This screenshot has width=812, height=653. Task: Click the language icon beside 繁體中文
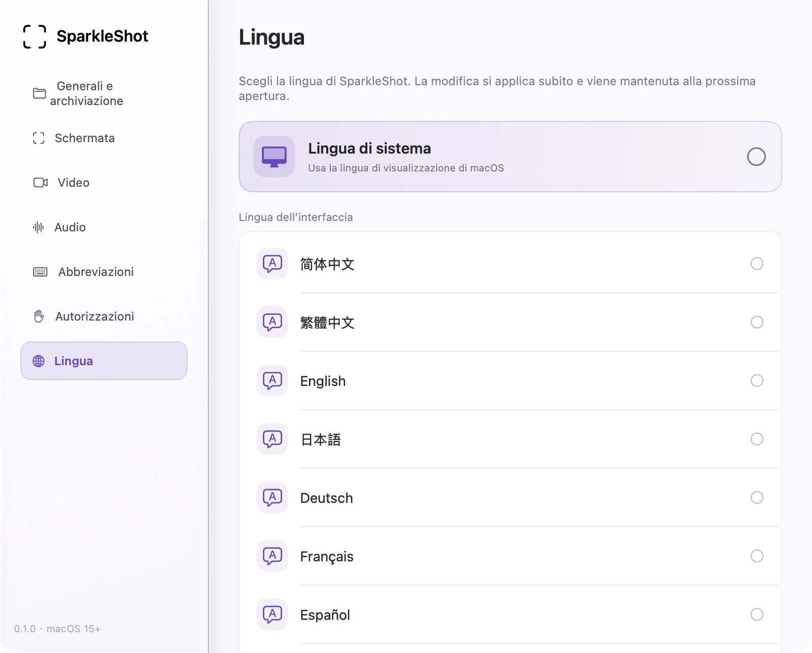point(273,322)
